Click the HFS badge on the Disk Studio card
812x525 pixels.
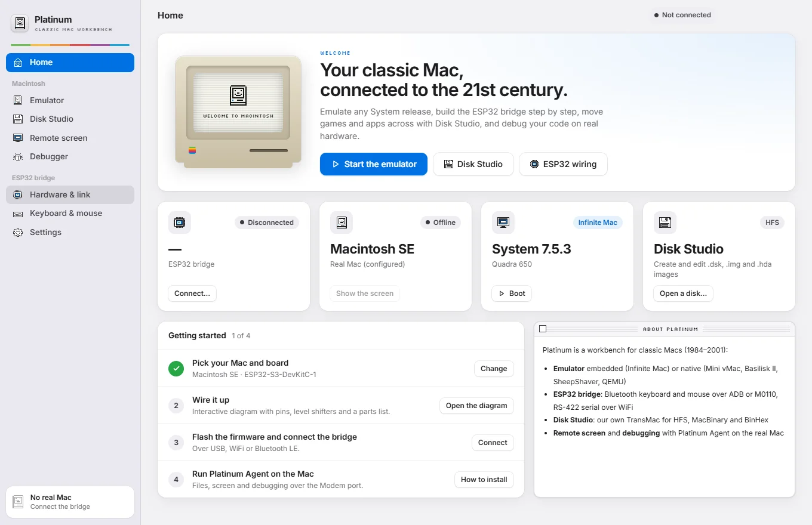coord(772,223)
